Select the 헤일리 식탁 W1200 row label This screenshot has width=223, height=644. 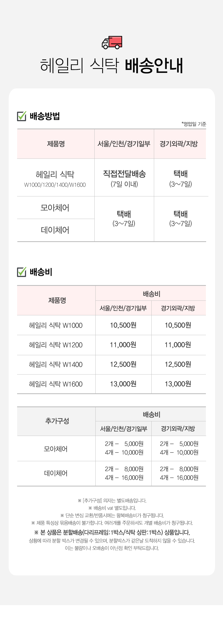coord(56,345)
